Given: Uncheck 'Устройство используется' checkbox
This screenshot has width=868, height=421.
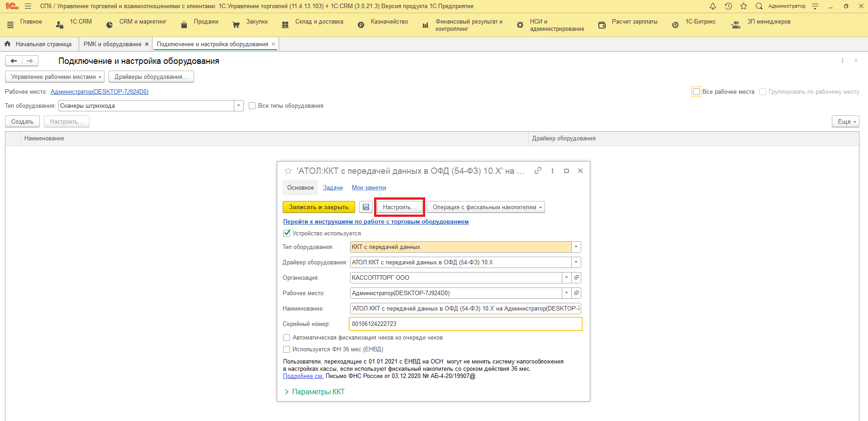Looking at the screenshot, I should 287,233.
